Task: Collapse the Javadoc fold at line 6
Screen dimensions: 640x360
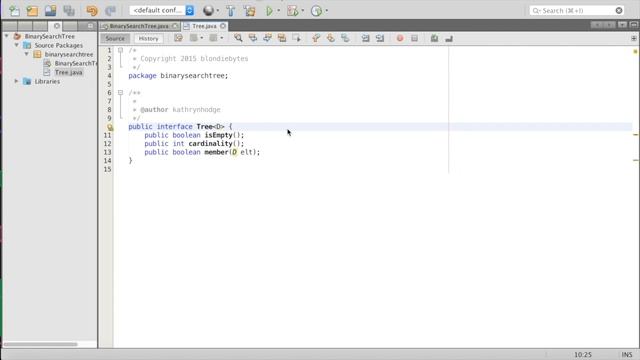Action: pos(120,93)
